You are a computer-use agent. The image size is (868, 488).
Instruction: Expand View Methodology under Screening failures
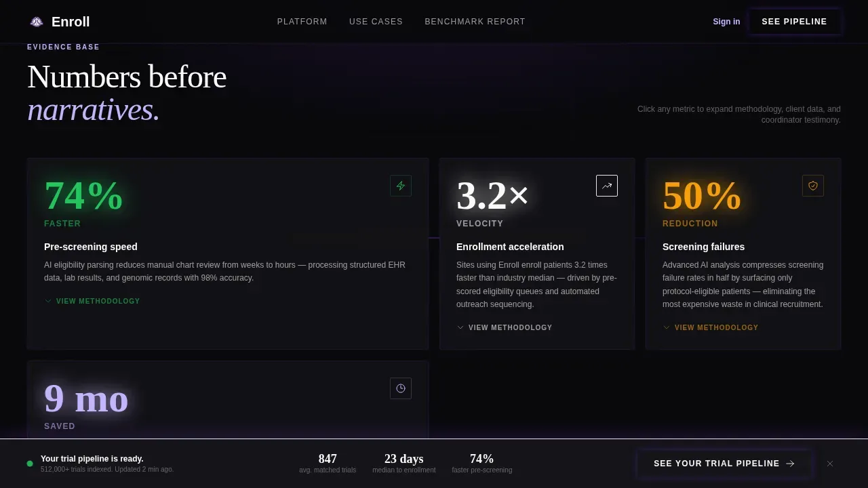click(711, 327)
